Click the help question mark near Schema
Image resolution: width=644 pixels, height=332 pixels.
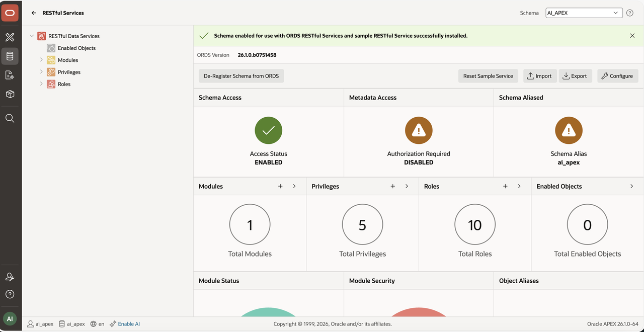click(x=630, y=13)
